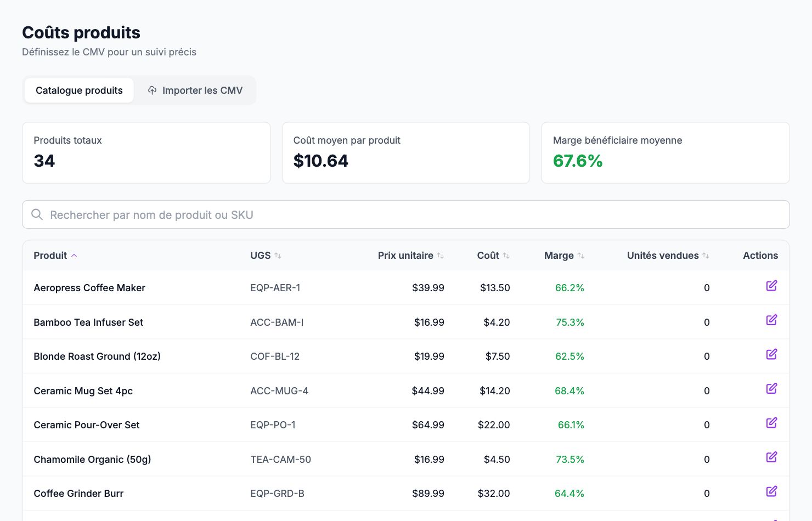
Task: Select the Aeropress Coffee Maker product name
Action: coord(89,288)
